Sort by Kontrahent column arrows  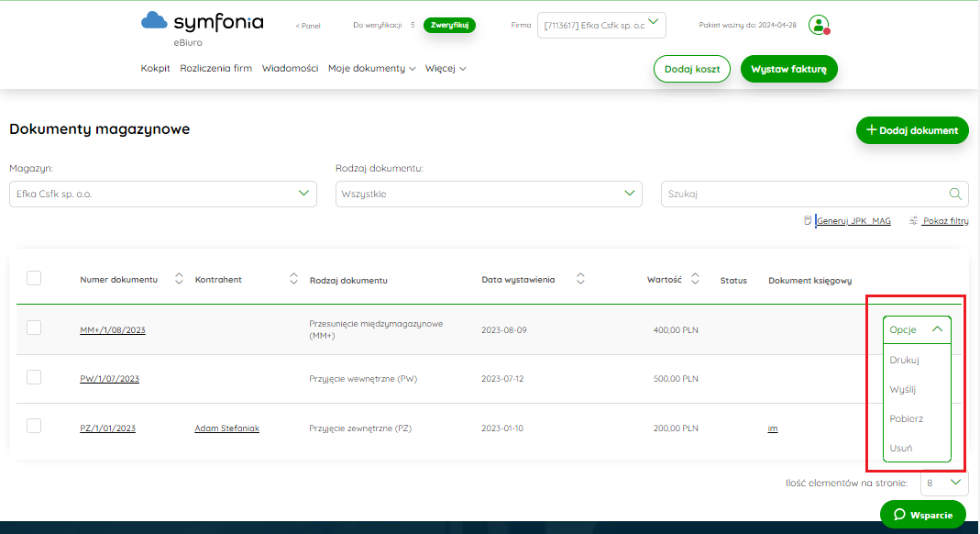293,279
